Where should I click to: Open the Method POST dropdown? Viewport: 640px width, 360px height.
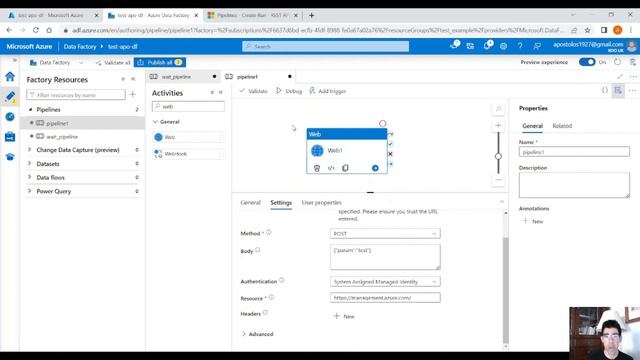385,233
